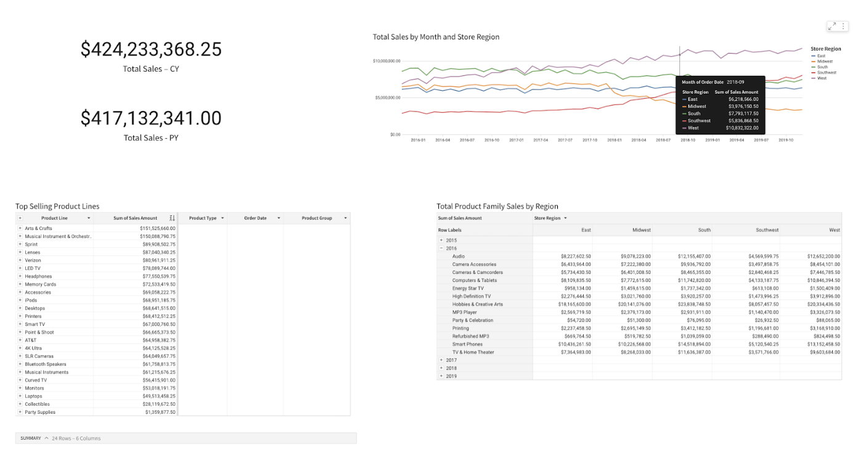The image size is (868, 449).
Task: Expand the 2019 year row
Action: [441, 376]
